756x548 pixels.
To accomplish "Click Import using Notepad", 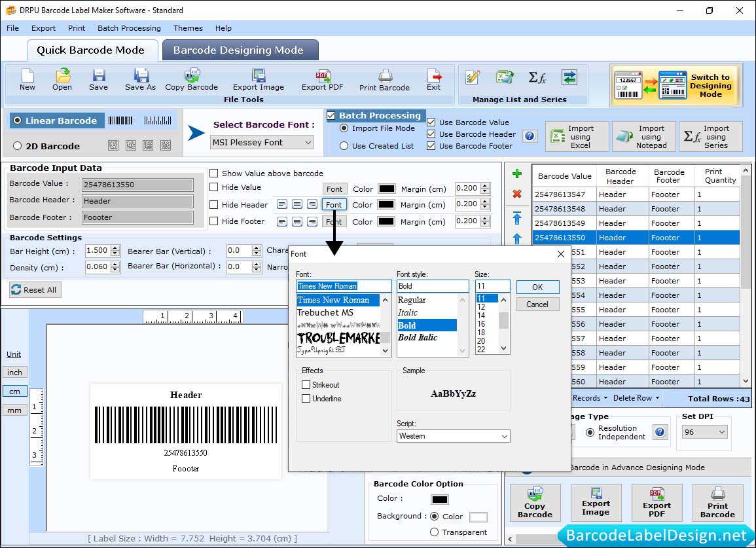I will click(643, 137).
